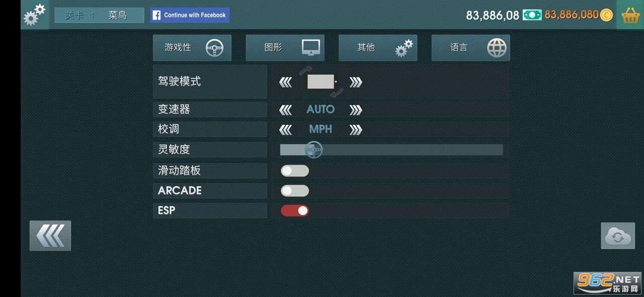644x297 pixels.
Task: Open the shop basket icon
Action: 630,15
